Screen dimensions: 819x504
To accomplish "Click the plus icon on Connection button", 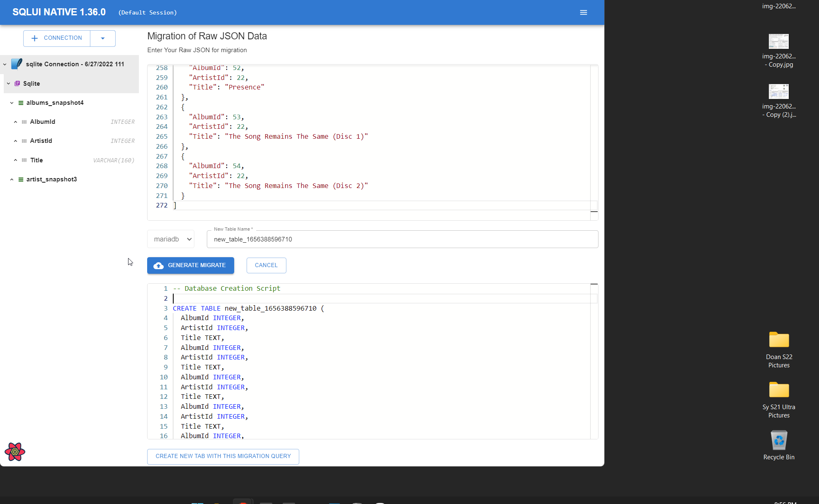I will tap(35, 38).
